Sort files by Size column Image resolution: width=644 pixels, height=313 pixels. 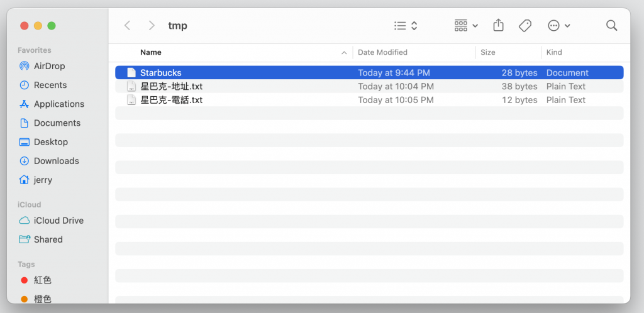pyautogui.click(x=488, y=52)
